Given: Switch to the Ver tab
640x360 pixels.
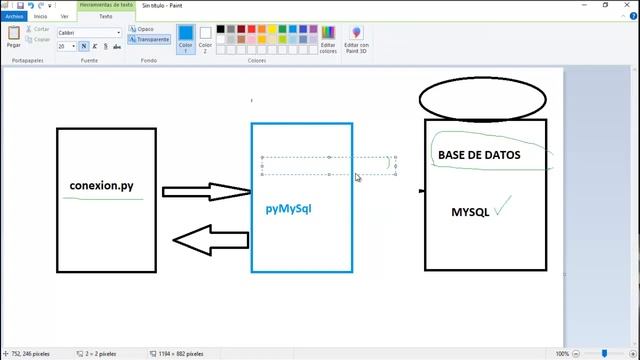Looking at the screenshot, I should tap(64, 16).
